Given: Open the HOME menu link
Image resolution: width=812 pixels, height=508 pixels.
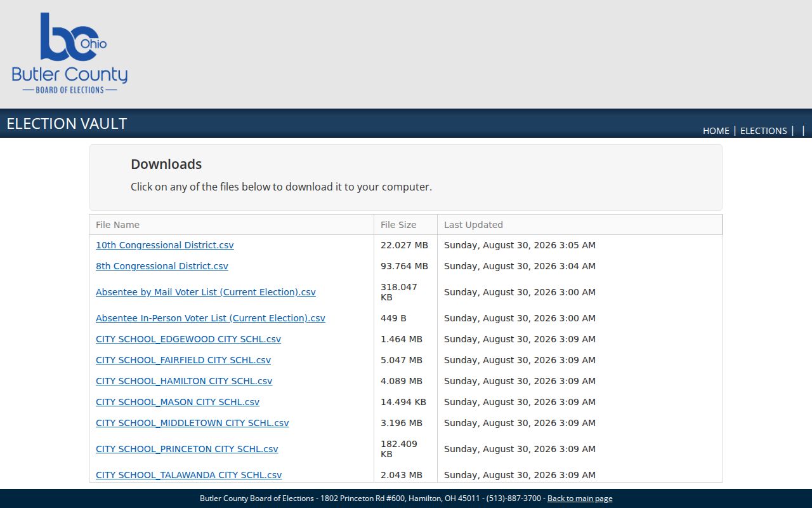Looking at the screenshot, I should click(716, 131).
